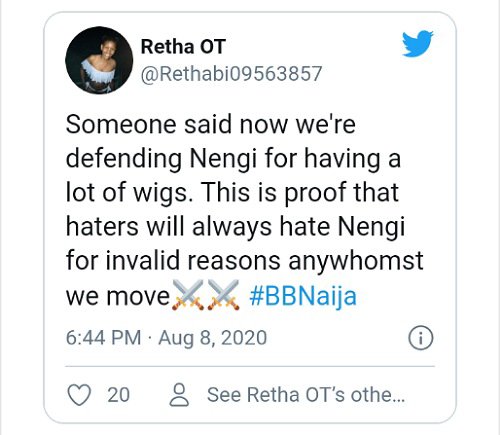See Retha OT's other tweets

pyautogui.click(x=306, y=395)
